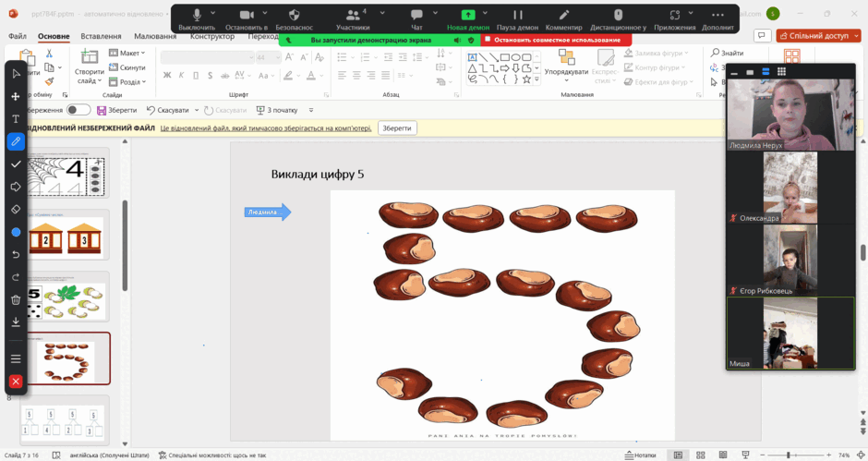Open Дополнит more options in Zoom bar

point(718,19)
